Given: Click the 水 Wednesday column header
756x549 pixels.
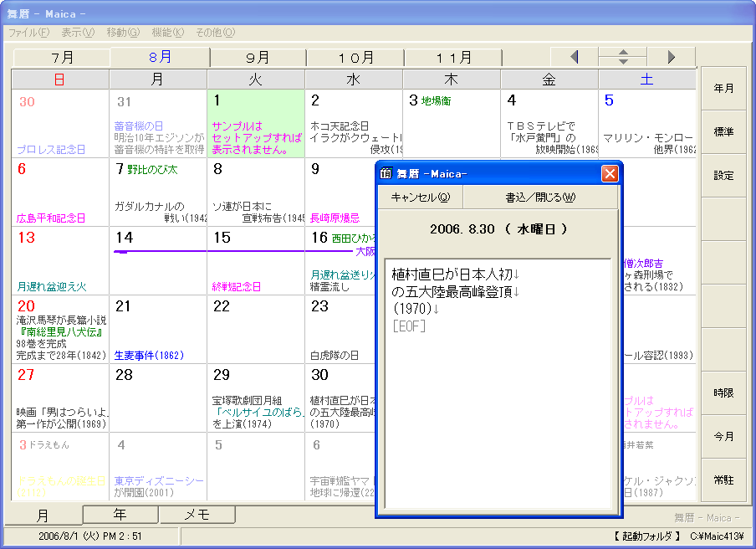Looking at the screenshot, I should click(x=354, y=80).
